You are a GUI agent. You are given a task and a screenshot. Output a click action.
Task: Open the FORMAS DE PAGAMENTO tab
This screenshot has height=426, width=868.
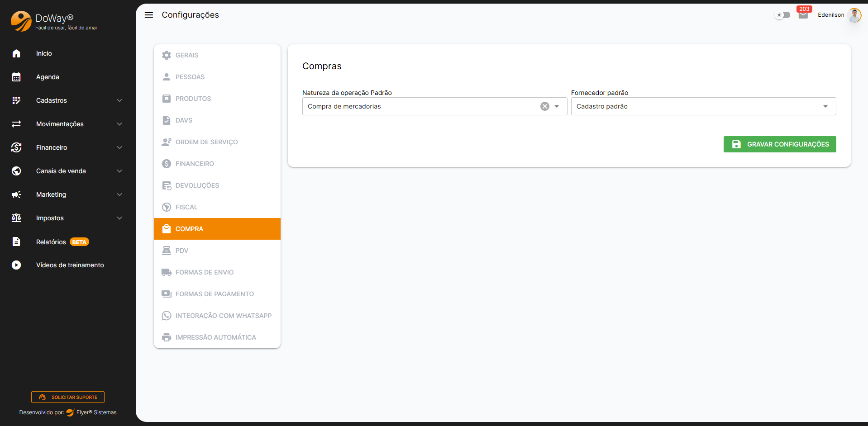215,294
